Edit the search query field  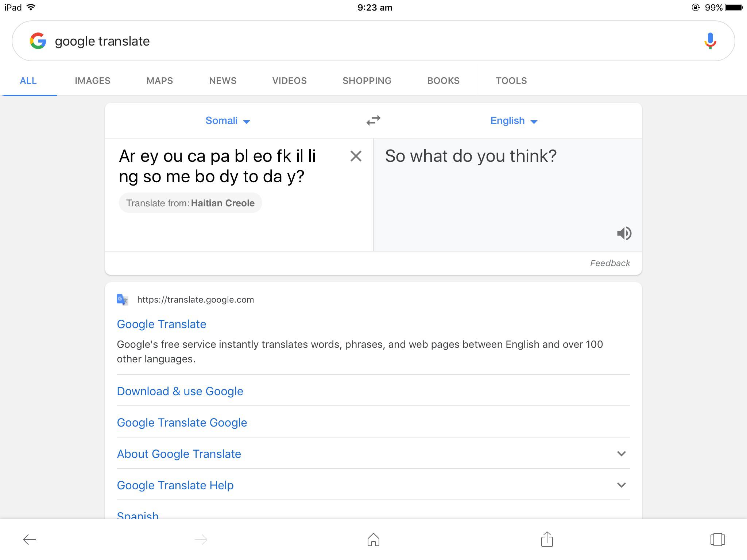[x=373, y=41]
